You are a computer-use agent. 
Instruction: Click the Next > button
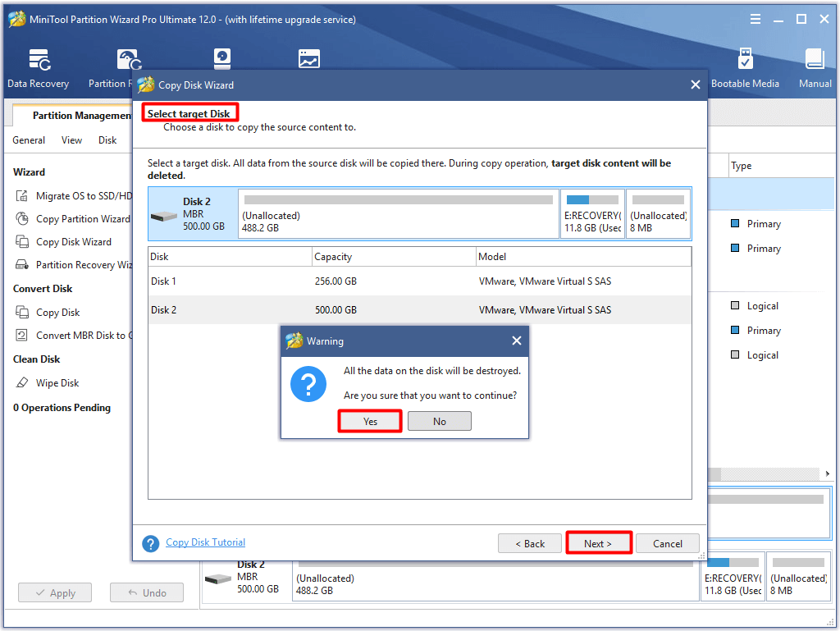(x=598, y=543)
